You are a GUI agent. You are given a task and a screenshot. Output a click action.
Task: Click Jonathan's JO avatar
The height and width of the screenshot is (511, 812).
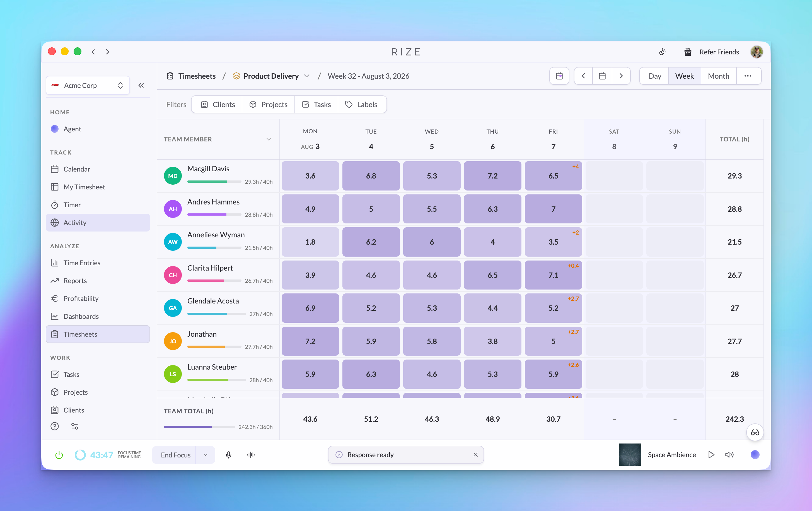[x=173, y=341]
